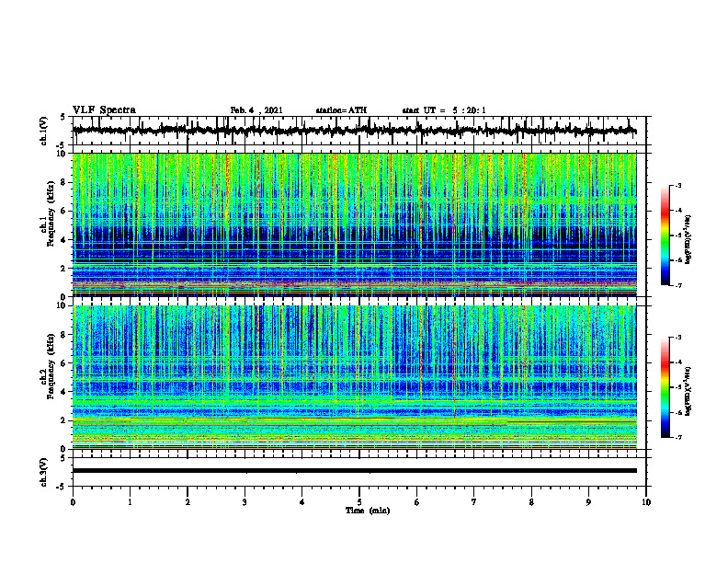Click the ch.1 "Frequency (kHz)" axis label
Image resolution: width=728 pixels, height=563 pixels.
pos(51,214)
